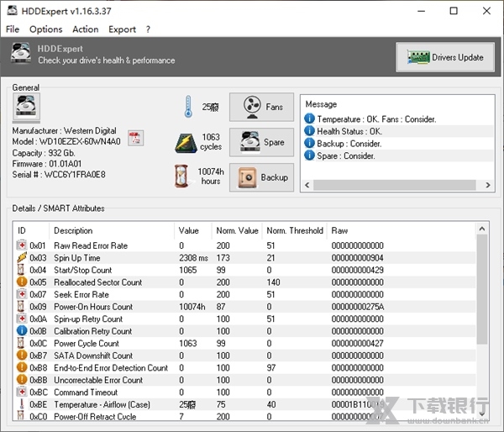
Task: Click the info icon for Calibration Retry Count
Action: (x=22, y=331)
